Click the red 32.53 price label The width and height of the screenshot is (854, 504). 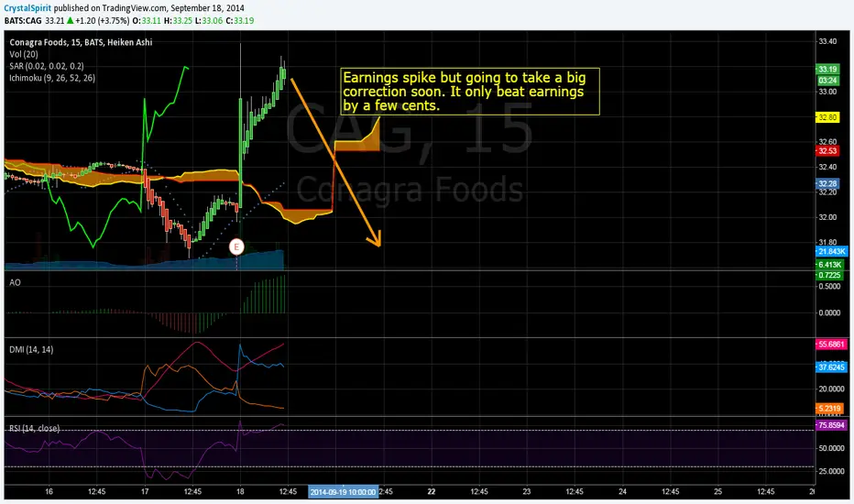pos(827,151)
